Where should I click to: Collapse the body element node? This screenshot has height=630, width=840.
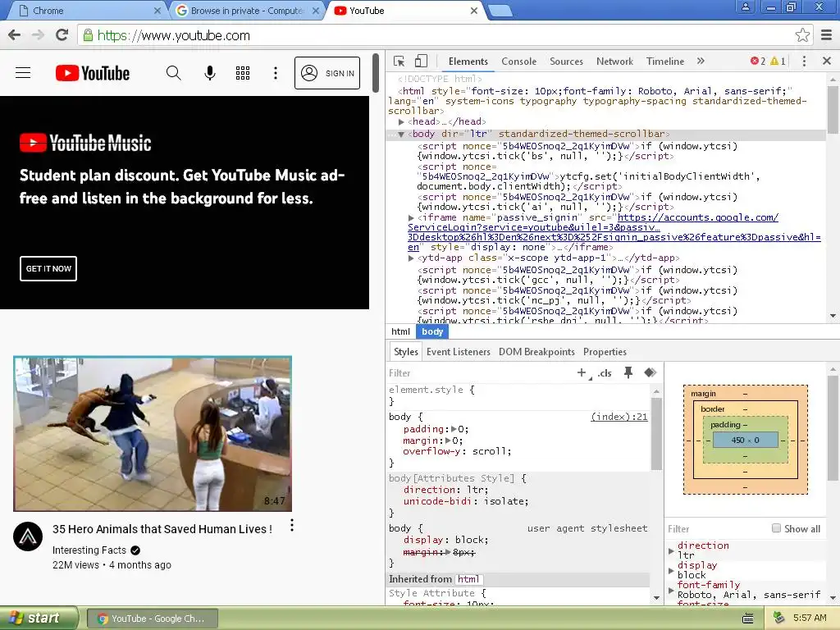click(401, 135)
